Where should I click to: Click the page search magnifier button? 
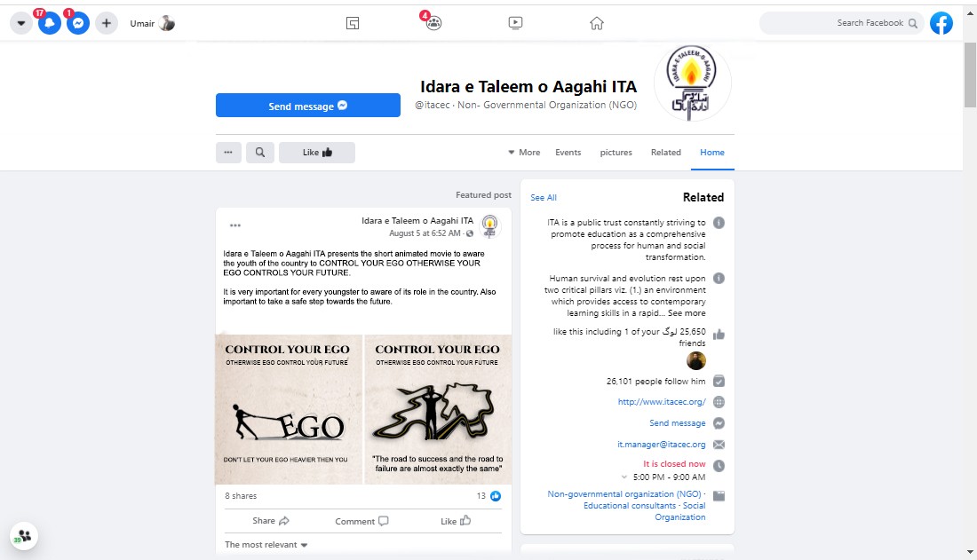point(260,153)
